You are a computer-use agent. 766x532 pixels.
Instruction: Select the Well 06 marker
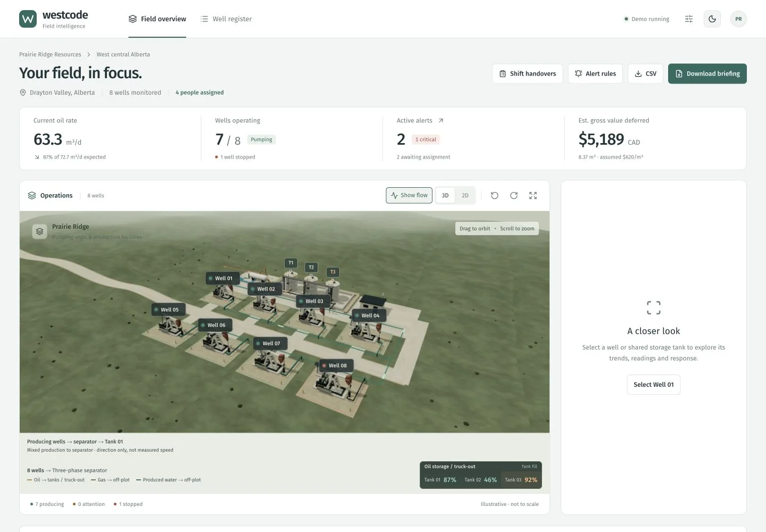(215, 325)
